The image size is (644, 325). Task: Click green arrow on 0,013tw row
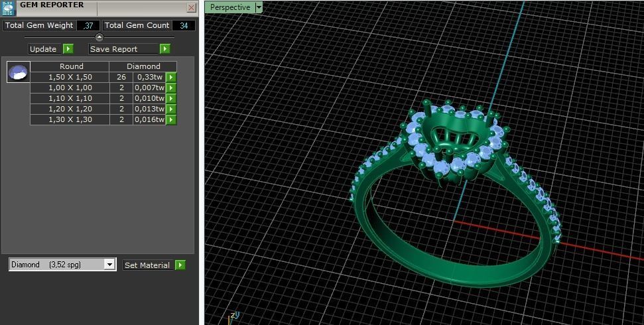point(171,109)
